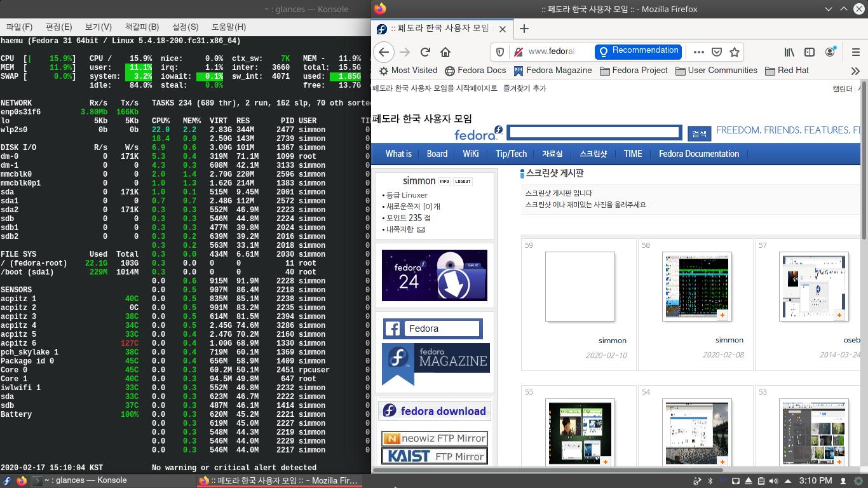Open 보기(V) menu in Konsole
The image size is (868, 488).
coord(98,27)
